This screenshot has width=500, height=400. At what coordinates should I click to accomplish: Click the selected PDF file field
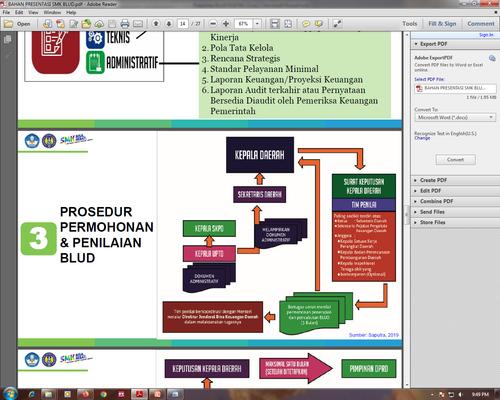[x=455, y=88]
